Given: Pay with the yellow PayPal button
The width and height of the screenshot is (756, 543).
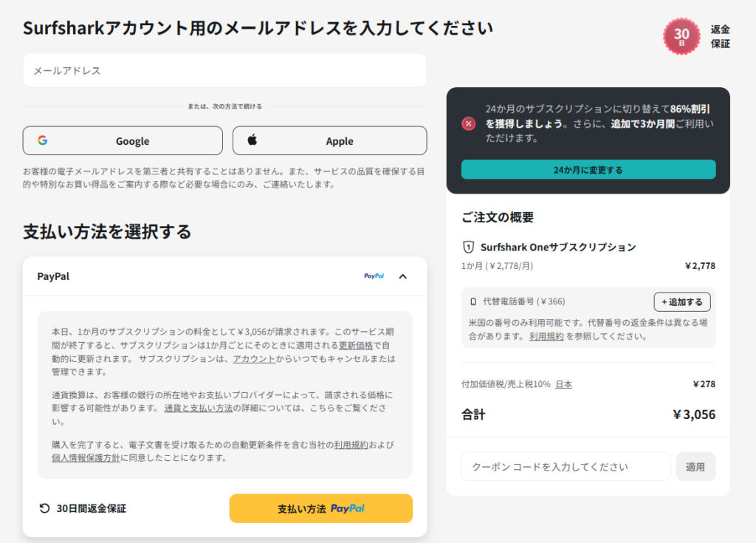Looking at the screenshot, I should pyautogui.click(x=321, y=508).
